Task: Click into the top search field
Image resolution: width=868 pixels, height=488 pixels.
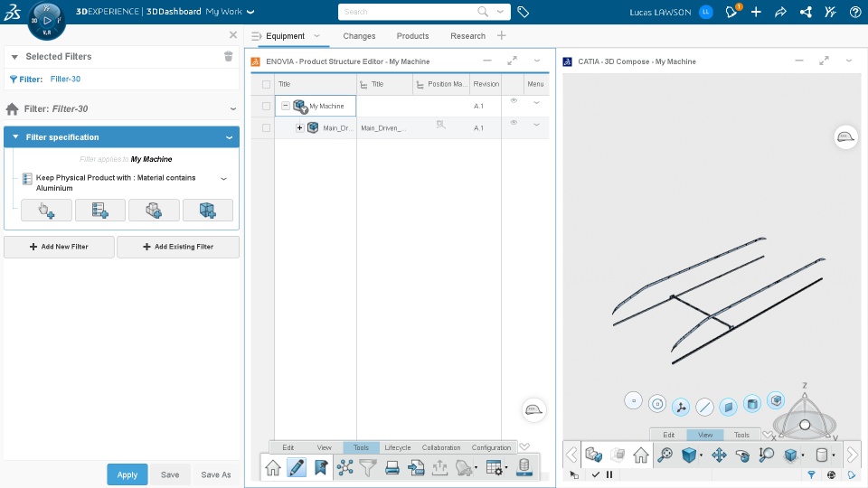Action: pyautogui.click(x=409, y=12)
